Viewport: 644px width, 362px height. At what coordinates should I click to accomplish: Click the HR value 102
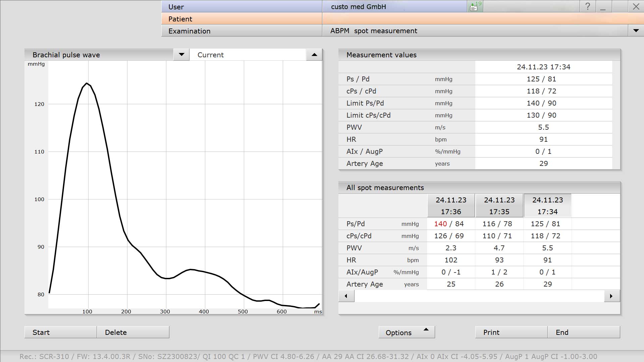451,260
